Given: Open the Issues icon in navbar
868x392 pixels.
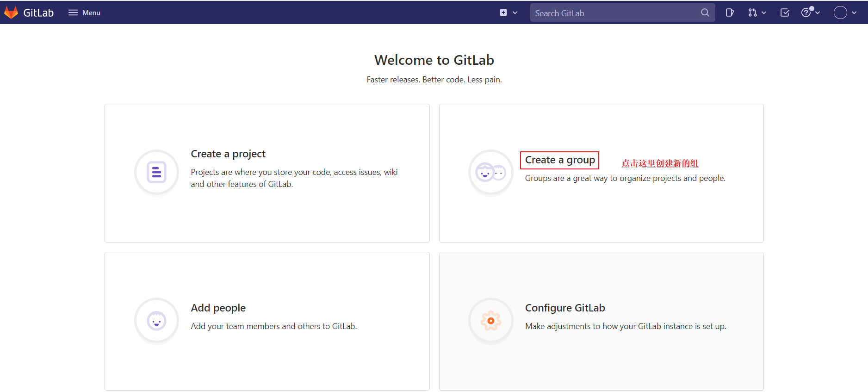Looking at the screenshot, I should click(730, 13).
